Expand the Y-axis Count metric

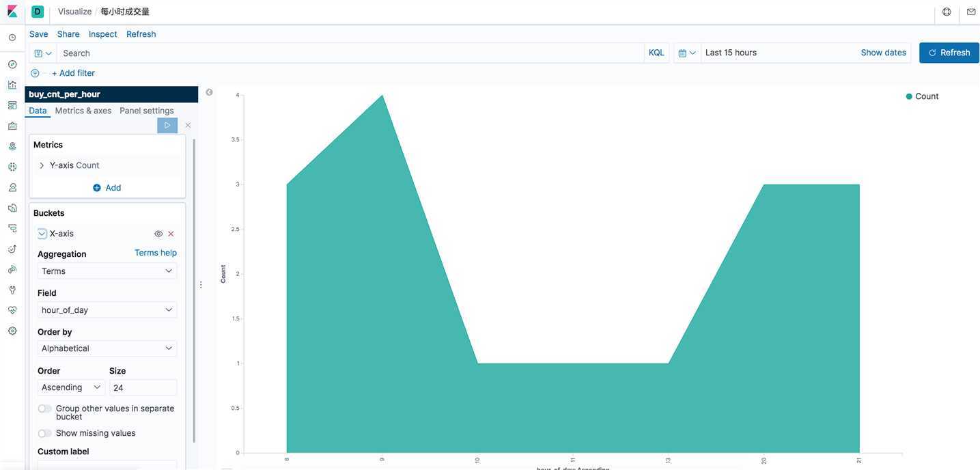42,165
